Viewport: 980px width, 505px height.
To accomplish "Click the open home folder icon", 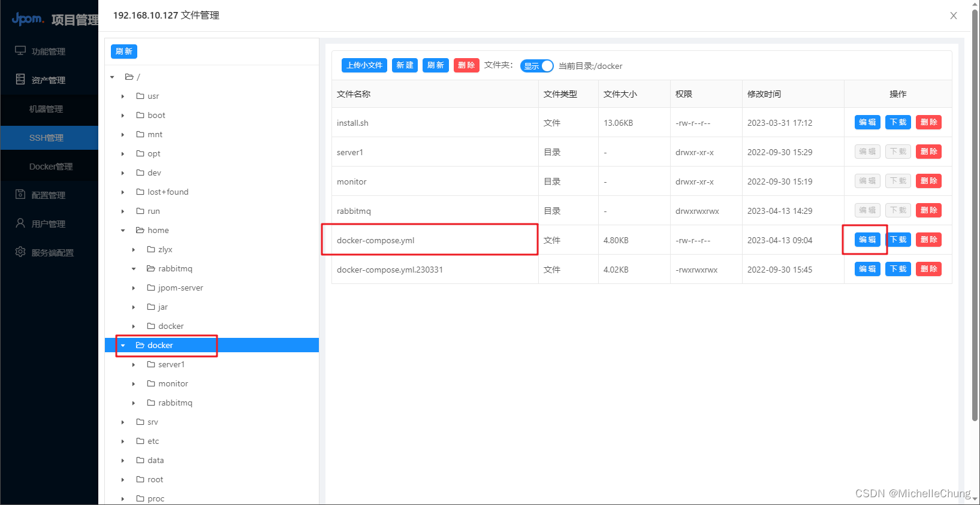I will pos(140,230).
